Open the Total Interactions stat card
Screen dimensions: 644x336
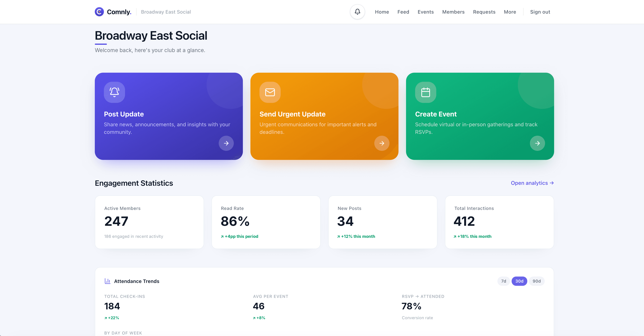pos(500,222)
